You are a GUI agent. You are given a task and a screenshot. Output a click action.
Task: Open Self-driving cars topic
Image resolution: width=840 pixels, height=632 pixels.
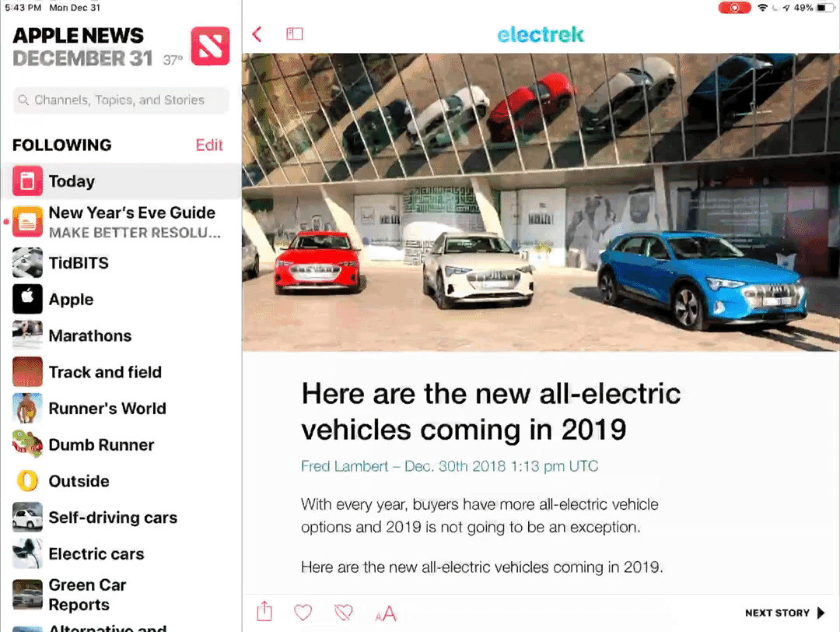pos(121,518)
